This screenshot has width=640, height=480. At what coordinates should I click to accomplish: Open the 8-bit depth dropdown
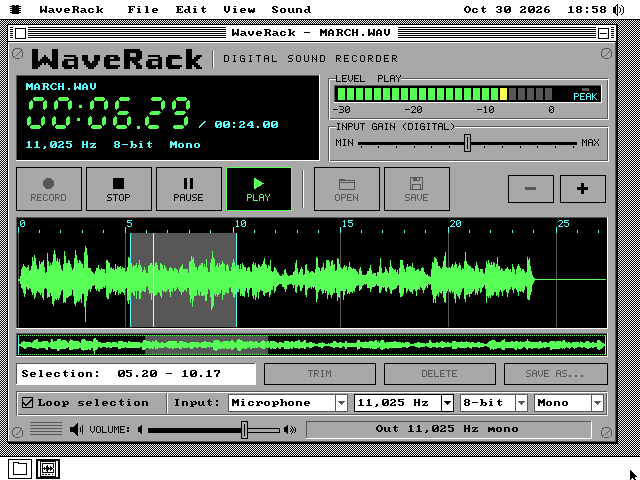pyautogui.click(x=493, y=403)
